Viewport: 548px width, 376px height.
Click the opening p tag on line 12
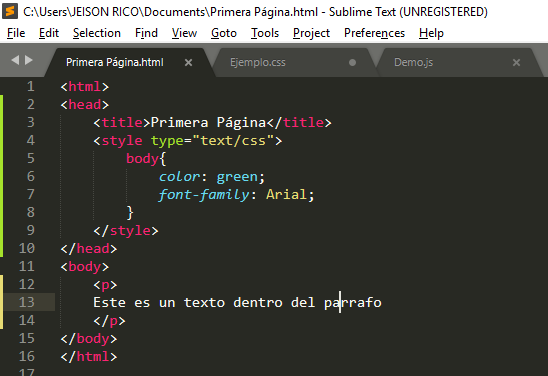(105, 284)
